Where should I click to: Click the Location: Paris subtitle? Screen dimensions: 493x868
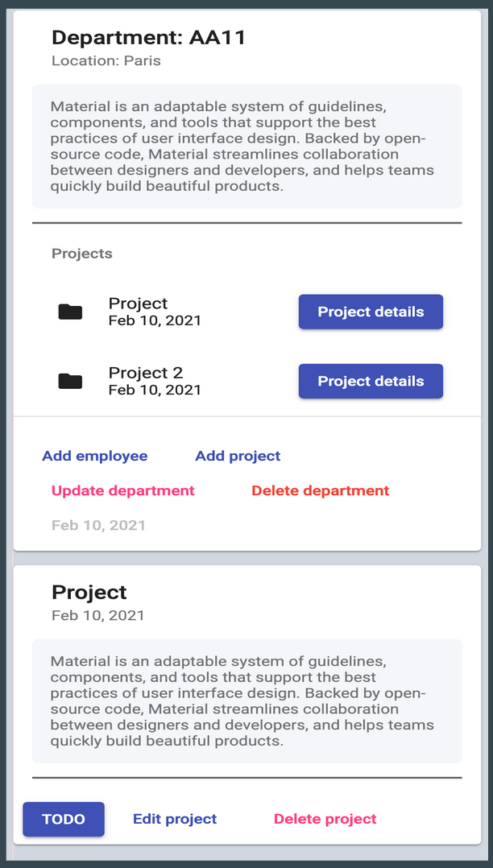106,60
